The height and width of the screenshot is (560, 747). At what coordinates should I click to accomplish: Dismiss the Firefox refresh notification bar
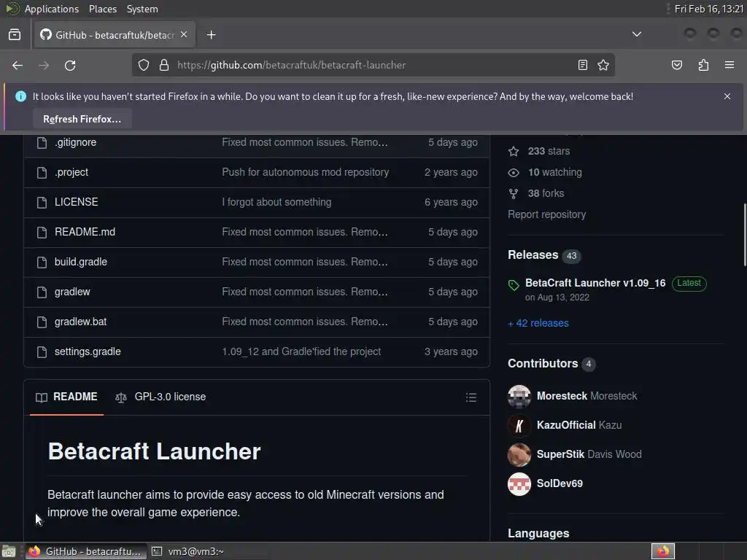point(727,96)
